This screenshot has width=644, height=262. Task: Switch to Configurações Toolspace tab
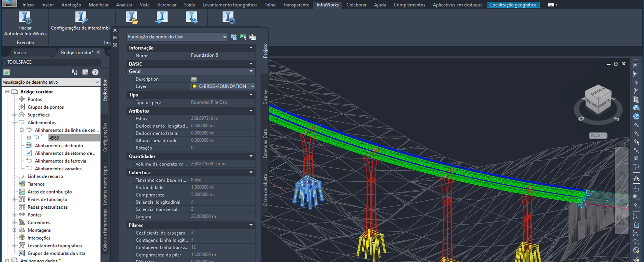point(105,137)
